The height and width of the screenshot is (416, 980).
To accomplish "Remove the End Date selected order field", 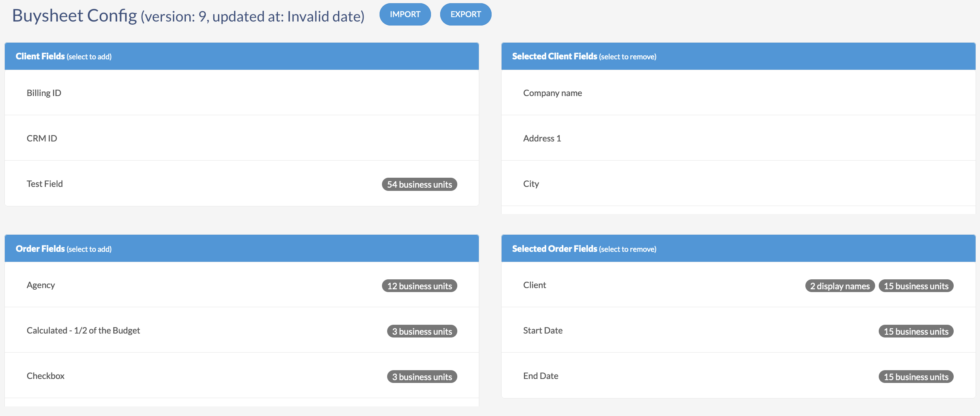I will click(x=738, y=376).
